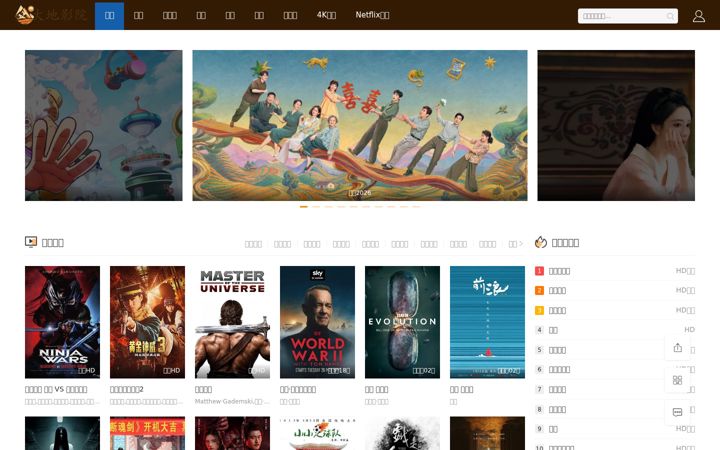This screenshot has width=720, height=450.
Task: Open the rank 2 orange badge entry
Action: (615, 290)
